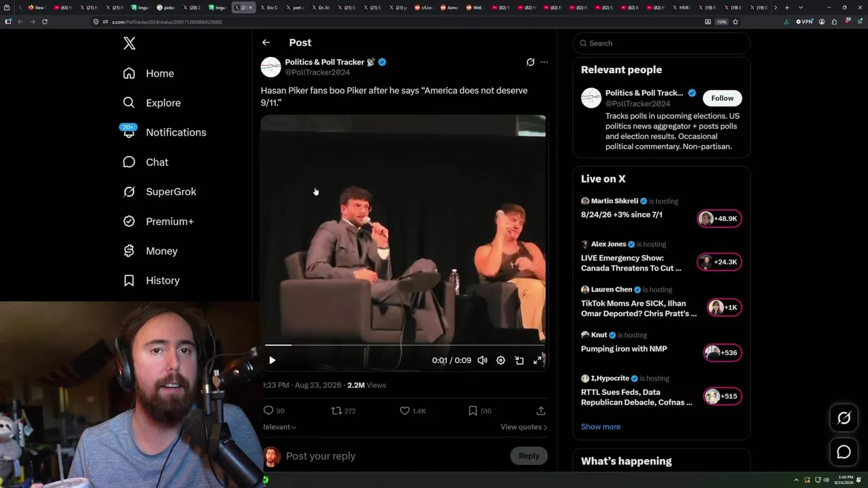
Task: Open Lauren Chen TikTok Moms live
Action: click(x=639, y=308)
